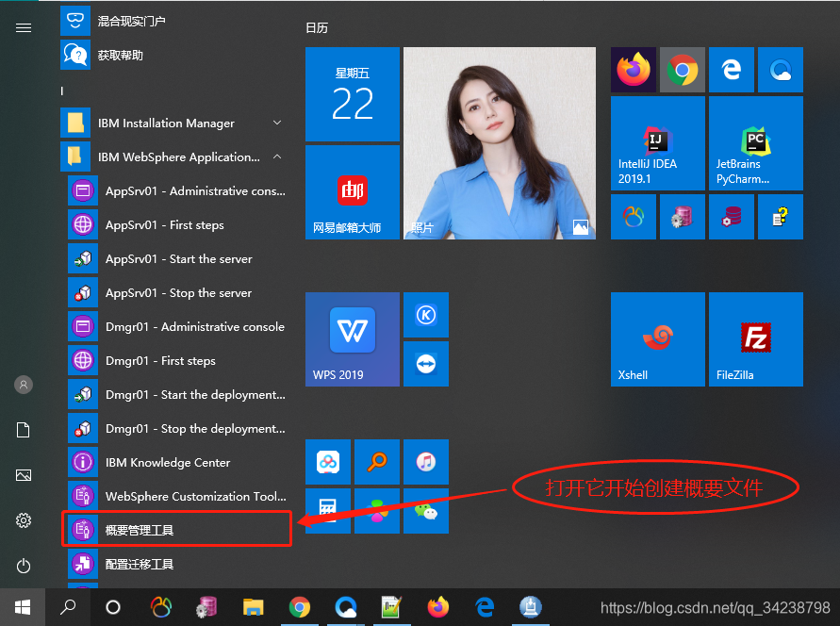Open Settings gear in Start sidebar
The height and width of the screenshot is (626, 840).
coord(23,520)
